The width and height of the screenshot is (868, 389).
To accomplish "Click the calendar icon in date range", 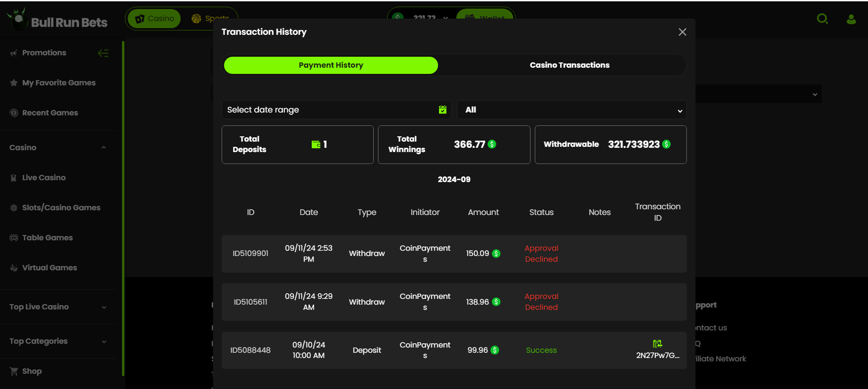I will (443, 110).
